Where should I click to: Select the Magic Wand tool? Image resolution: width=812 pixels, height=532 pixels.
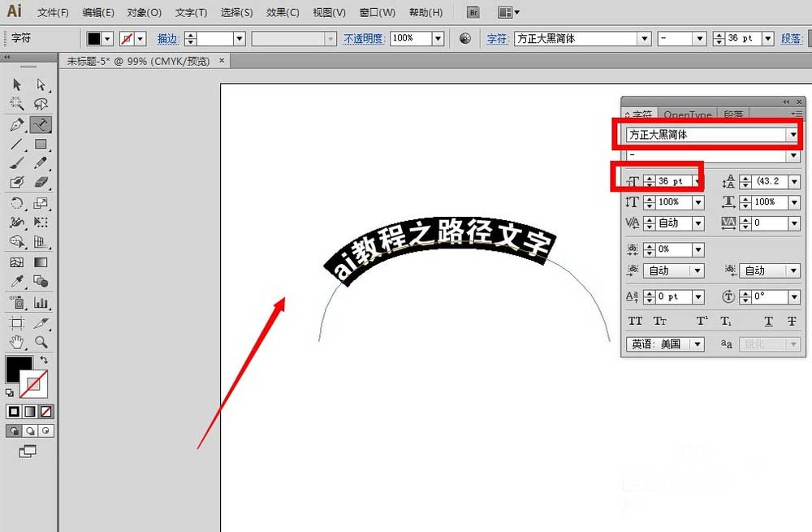pyautogui.click(x=16, y=104)
